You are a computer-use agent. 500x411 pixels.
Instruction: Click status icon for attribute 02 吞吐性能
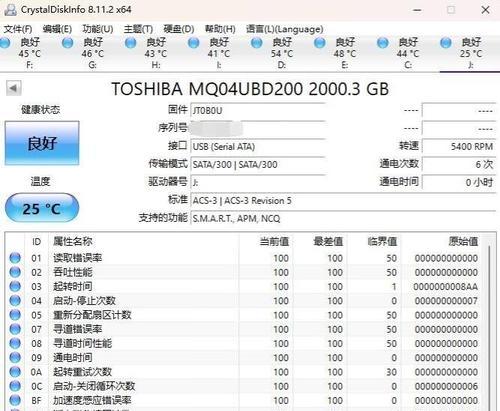[x=15, y=272]
